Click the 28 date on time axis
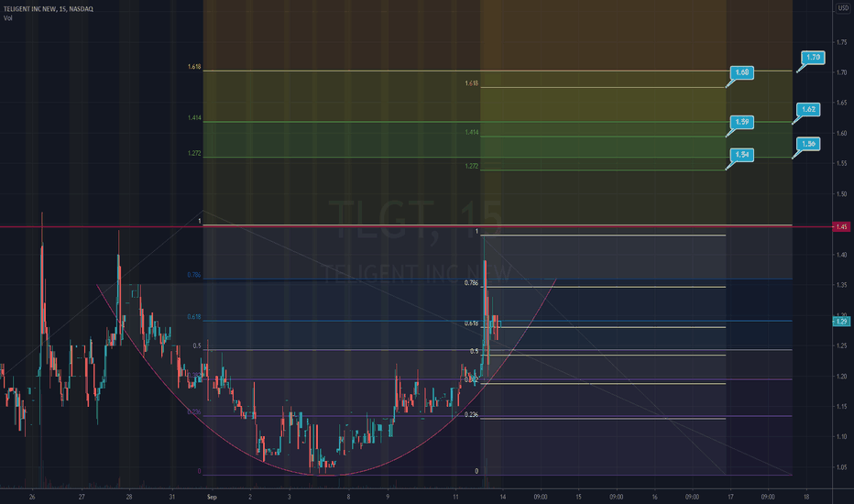The width and height of the screenshot is (854, 504). point(129,497)
